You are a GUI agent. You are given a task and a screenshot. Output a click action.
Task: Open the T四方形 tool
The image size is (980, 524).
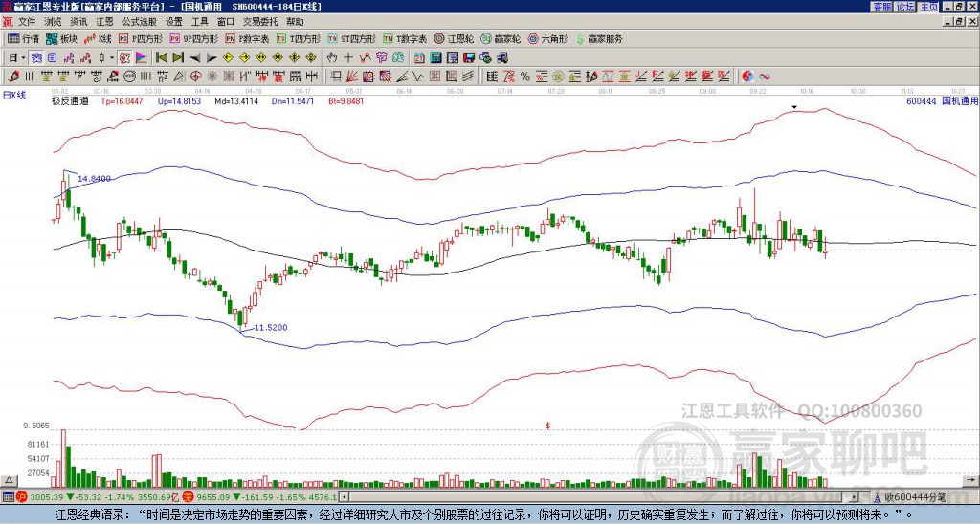[299, 38]
